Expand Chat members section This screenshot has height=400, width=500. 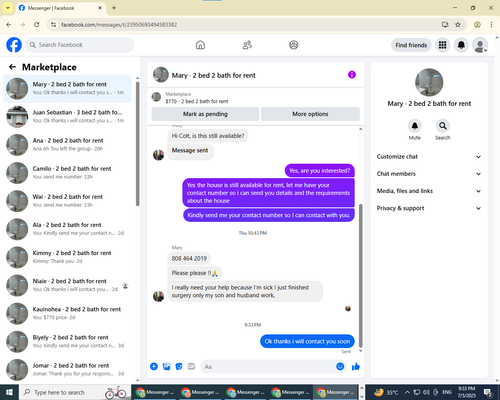point(429,174)
